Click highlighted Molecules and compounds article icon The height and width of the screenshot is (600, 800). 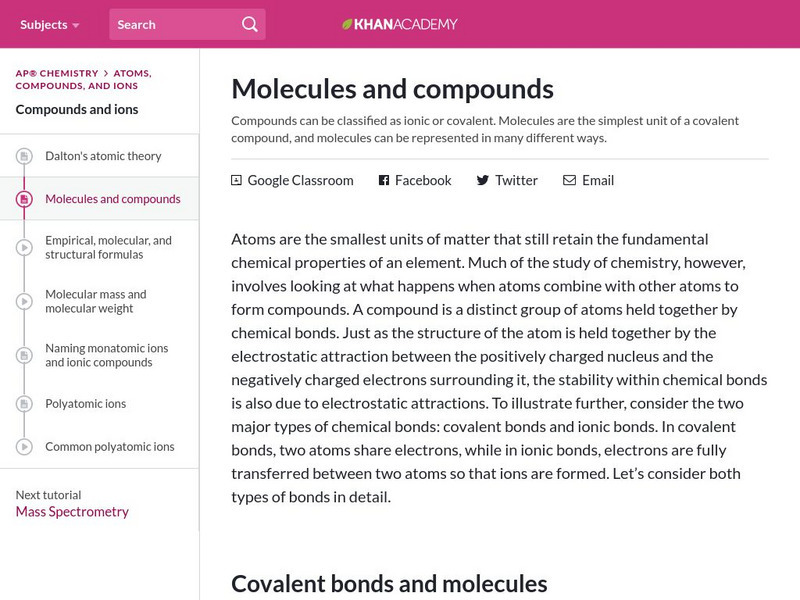(24, 199)
